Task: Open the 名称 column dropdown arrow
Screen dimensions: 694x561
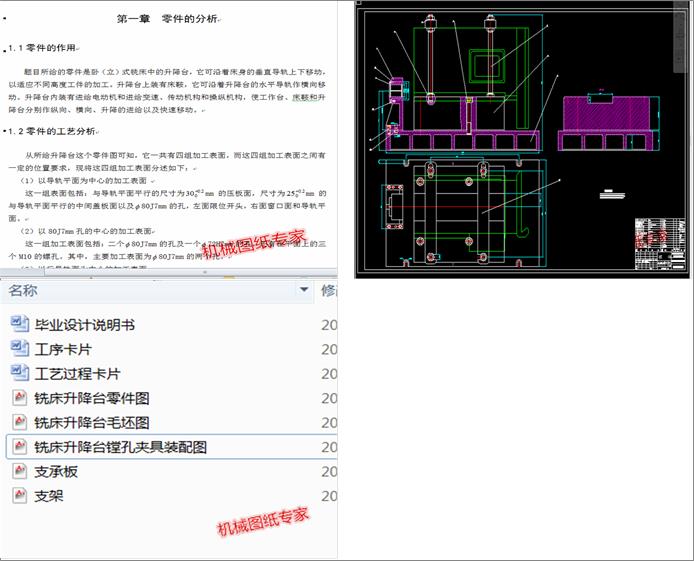Action: tap(304, 290)
